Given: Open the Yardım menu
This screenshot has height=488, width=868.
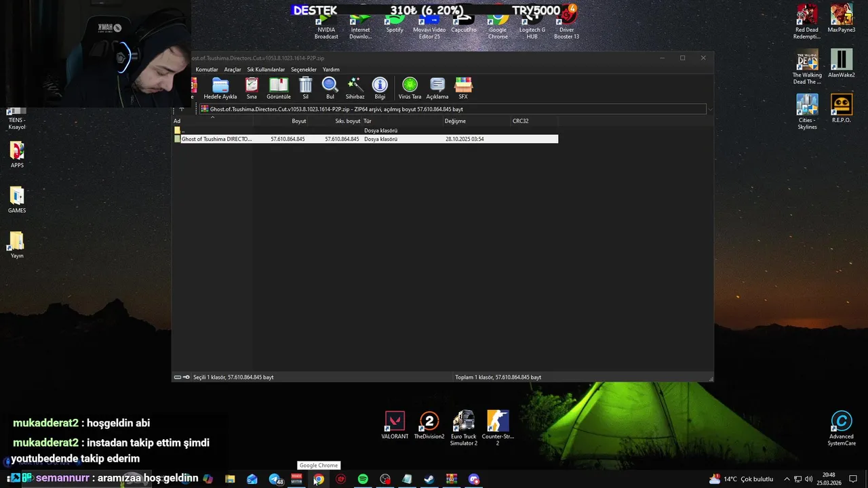Looking at the screenshot, I should click(x=331, y=69).
